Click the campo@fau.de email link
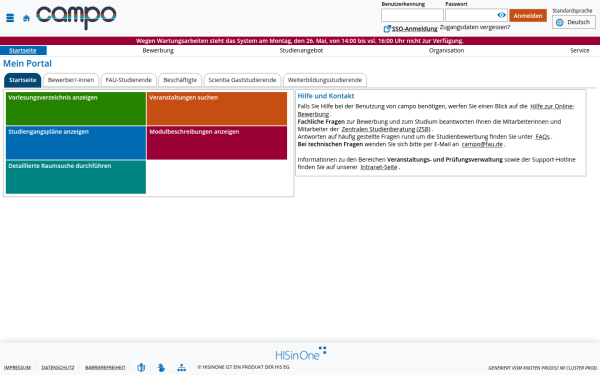Image resolution: width=600 pixels, height=375 pixels. click(x=482, y=144)
